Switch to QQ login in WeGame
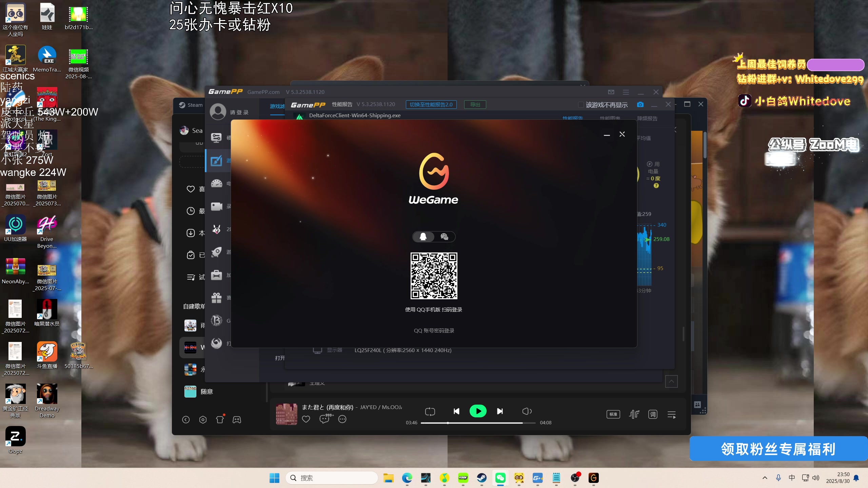 click(x=423, y=237)
